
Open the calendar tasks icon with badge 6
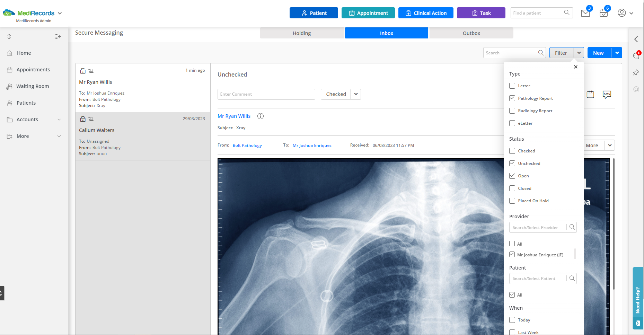tap(604, 13)
